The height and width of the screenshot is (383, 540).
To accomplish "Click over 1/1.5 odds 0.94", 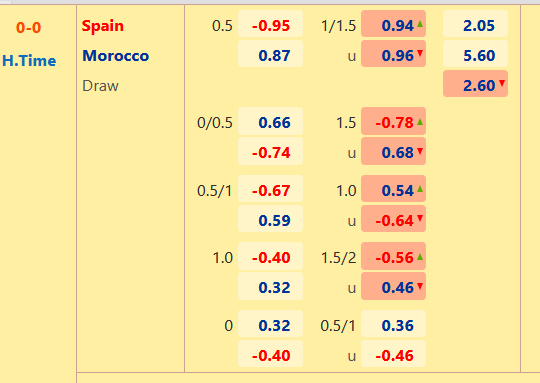I will point(393,24).
